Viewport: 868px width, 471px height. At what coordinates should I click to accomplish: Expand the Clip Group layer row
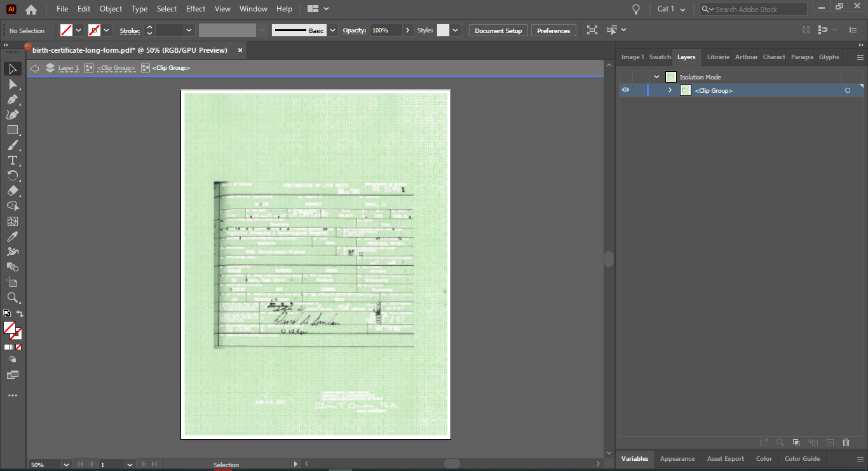coord(670,90)
